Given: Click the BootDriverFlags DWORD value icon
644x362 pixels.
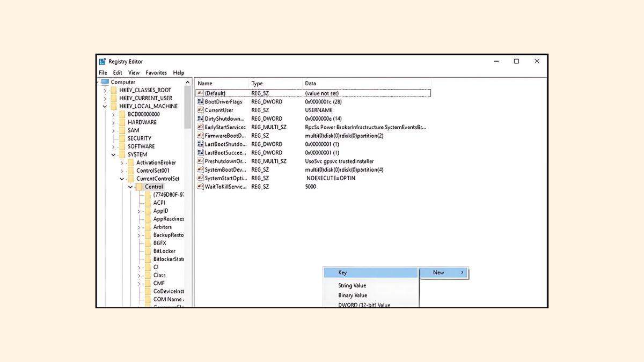Looking at the screenshot, I should point(200,101).
